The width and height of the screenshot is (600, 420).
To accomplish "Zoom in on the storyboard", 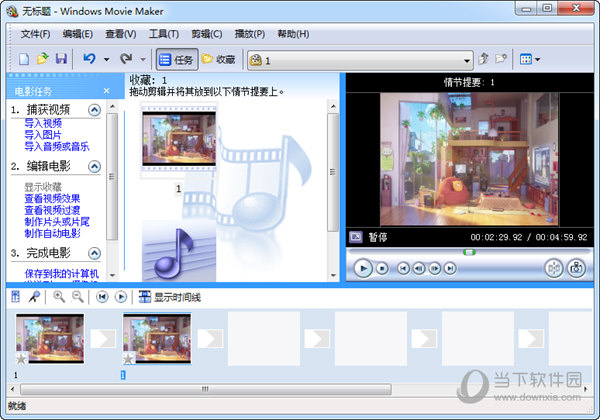I will [x=59, y=297].
